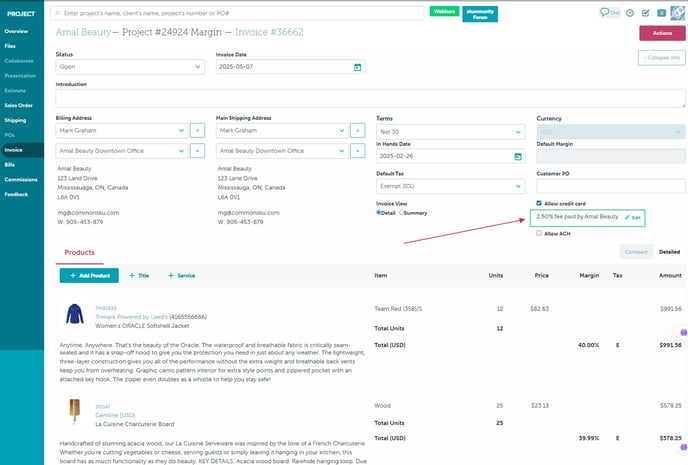The width and height of the screenshot is (688, 465).
Task: Expand the Status dropdown
Action: pos(130,67)
